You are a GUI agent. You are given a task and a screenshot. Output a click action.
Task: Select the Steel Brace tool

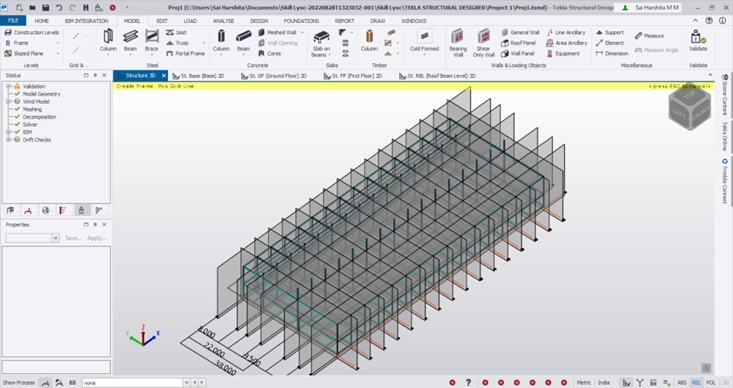[151, 40]
